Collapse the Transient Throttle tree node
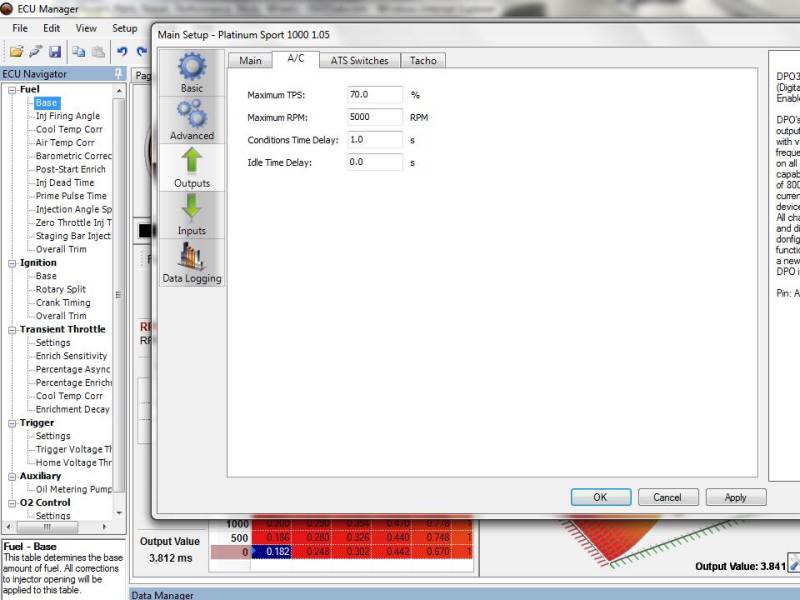 [x=12, y=330]
